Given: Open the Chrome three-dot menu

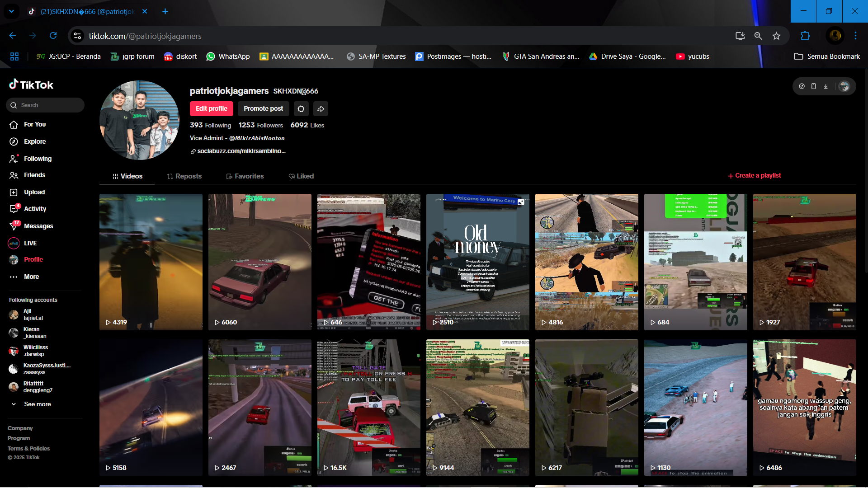Looking at the screenshot, I should (855, 36).
